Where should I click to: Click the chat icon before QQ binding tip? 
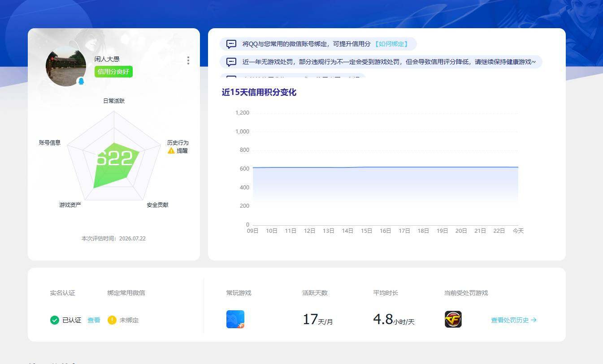pos(231,44)
